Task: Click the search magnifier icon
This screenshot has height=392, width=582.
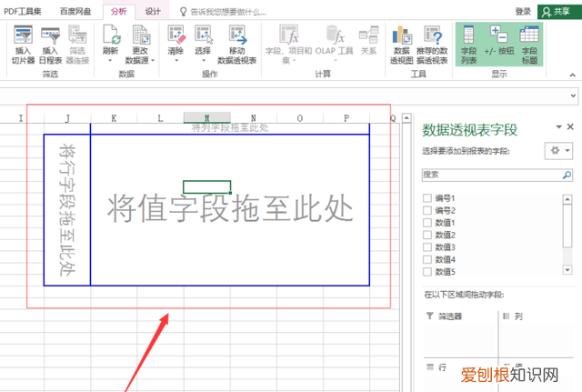Action: [567, 175]
